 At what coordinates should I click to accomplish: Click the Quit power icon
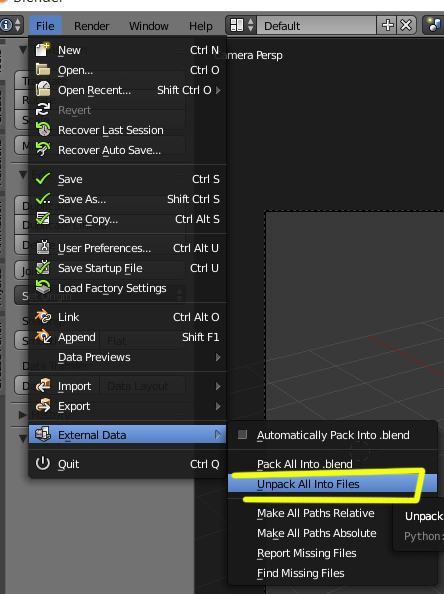point(43,463)
